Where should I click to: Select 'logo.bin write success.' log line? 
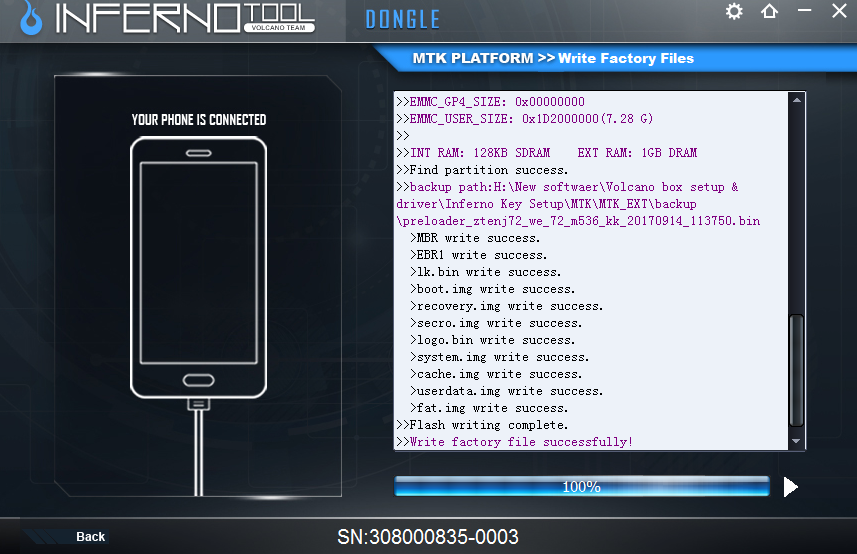click(492, 340)
